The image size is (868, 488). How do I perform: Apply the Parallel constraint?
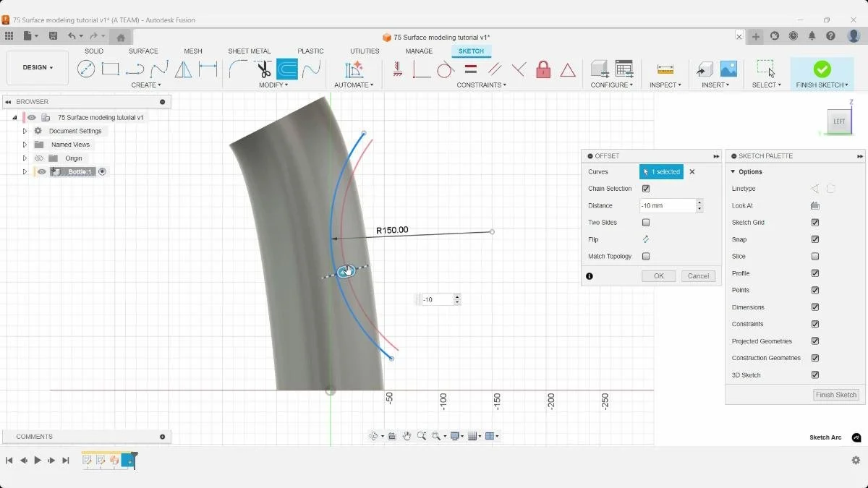pyautogui.click(x=495, y=69)
